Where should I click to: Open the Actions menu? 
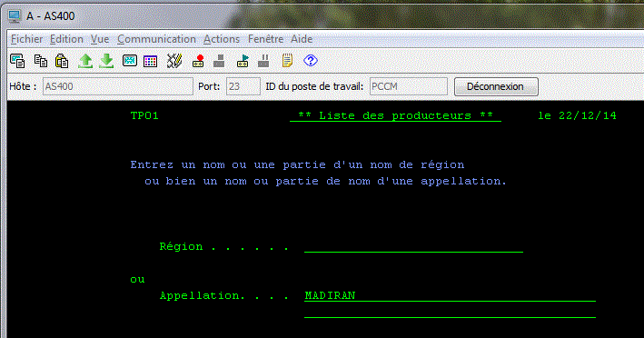pyautogui.click(x=222, y=39)
